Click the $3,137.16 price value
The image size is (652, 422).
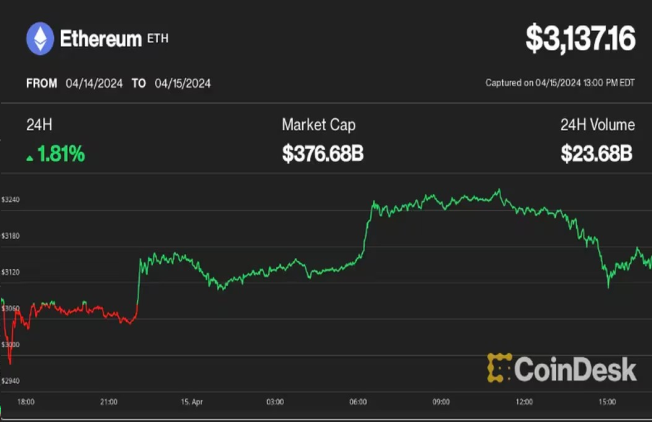pyautogui.click(x=580, y=39)
